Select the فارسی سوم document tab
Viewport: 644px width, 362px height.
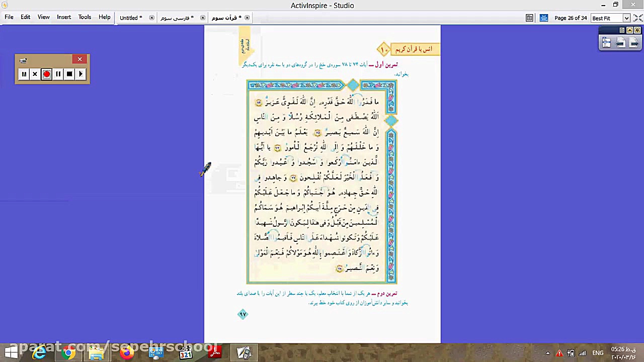pos(177,18)
